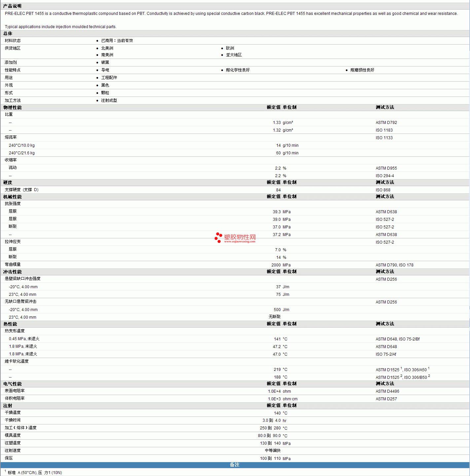The image size is (470, 476).
Task: Click the 维卡软化温度 row label
Action: coord(17,361)
